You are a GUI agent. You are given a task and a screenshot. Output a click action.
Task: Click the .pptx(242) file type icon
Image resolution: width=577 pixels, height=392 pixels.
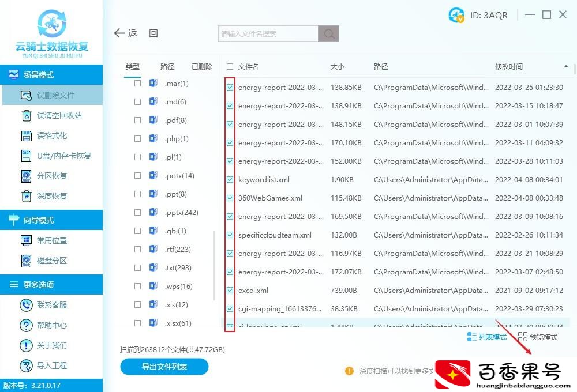pyautogui.click(x=153, y=212)
